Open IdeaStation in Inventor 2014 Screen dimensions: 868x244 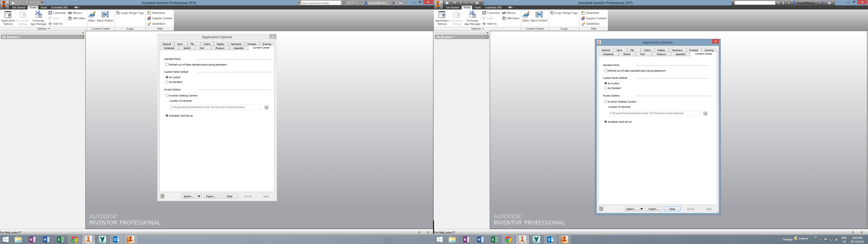(x=156, y=23)
